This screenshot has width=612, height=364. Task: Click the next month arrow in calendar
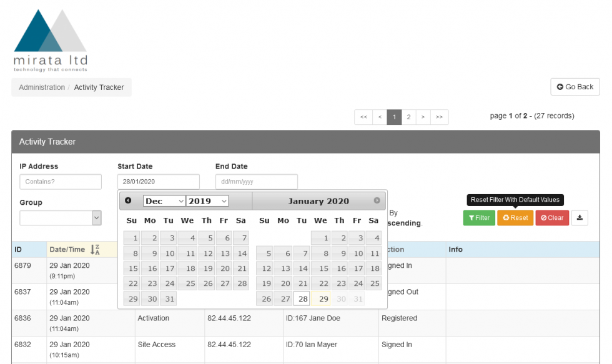[377, 200]
